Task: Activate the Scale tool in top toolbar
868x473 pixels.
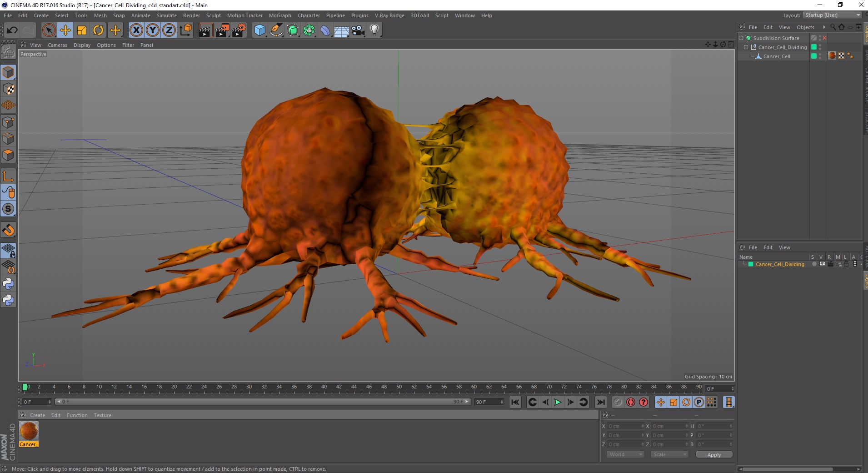Action: click(x=82, y=30)
